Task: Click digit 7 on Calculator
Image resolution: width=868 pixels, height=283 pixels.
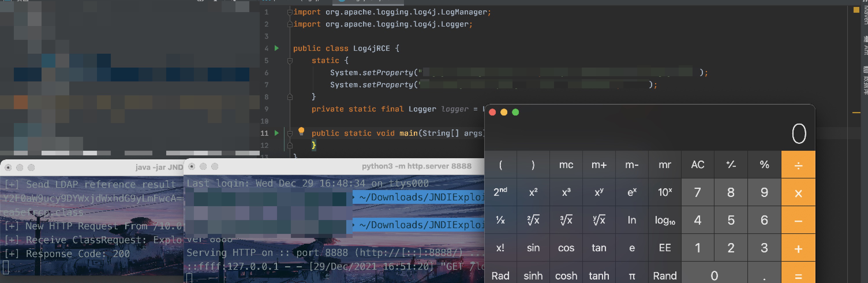Action: point(697,192)
